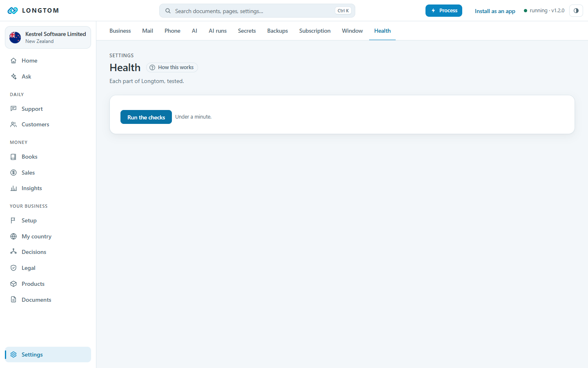Open the Kestrel Software Limited business card
Image resolution: width=588 pixels, height=368 pixels.
48,38
